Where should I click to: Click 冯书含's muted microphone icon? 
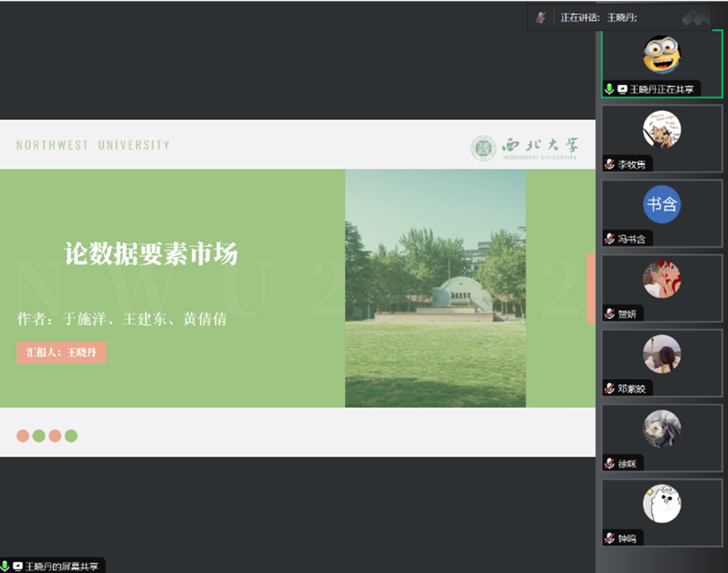click(610, 239)
